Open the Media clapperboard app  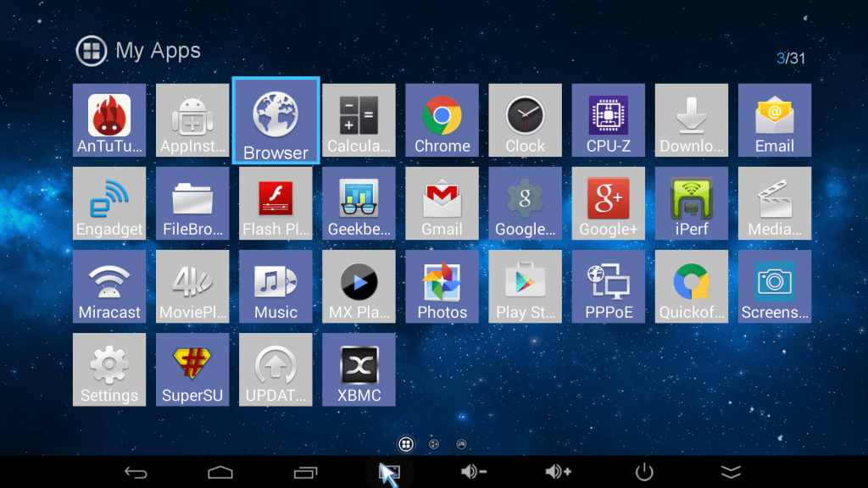pyautogui.click(x=775, y=203)
